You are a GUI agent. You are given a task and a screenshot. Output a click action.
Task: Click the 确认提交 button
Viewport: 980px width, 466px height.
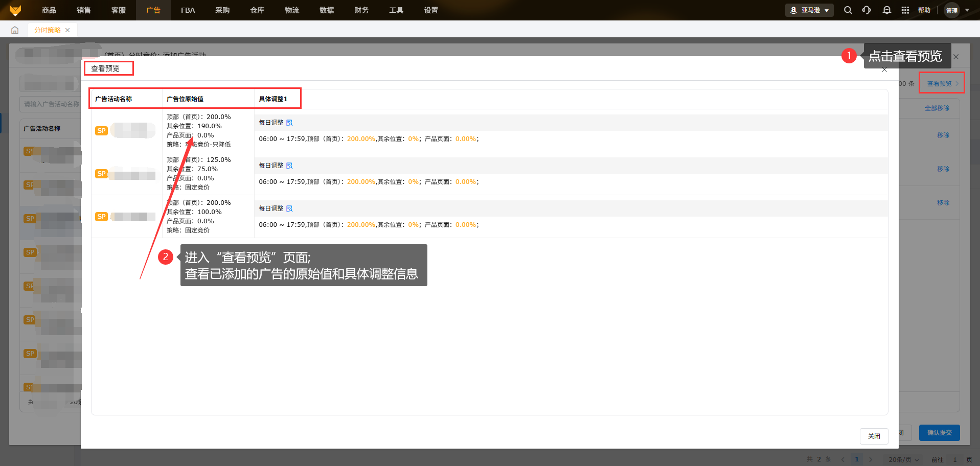click(x=940, y=433)
